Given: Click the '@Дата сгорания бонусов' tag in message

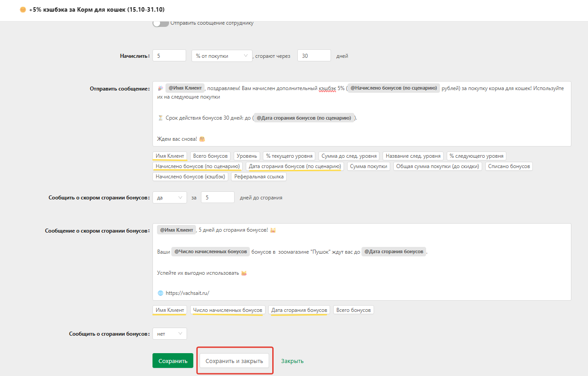Looking at the screenshot, I should click(393, 252).
